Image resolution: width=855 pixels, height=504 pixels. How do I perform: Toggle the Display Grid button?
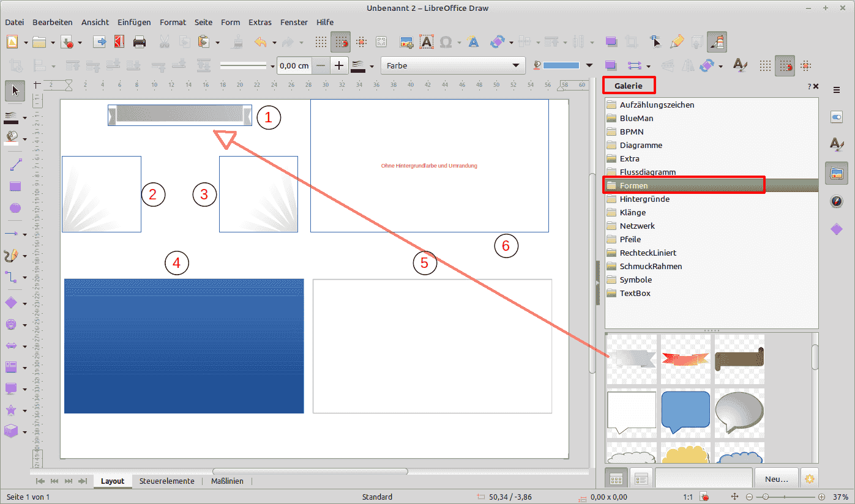pyautogui.click(x=321, y=42)
